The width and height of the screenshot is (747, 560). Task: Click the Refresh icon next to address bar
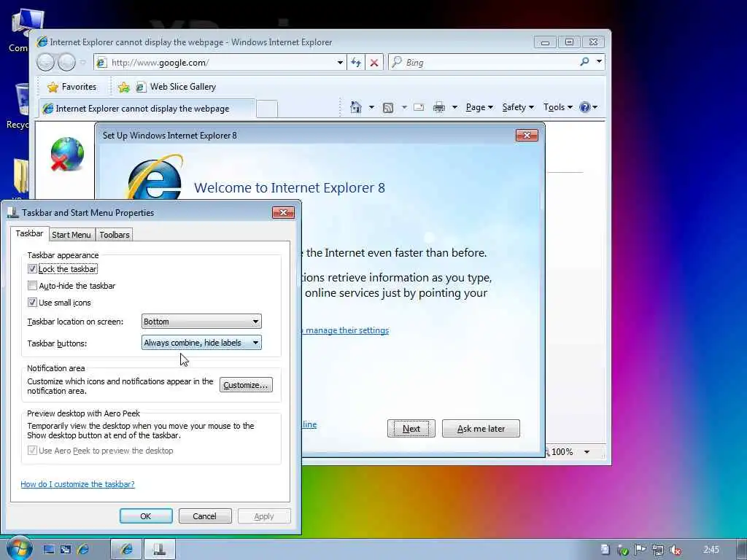356,63
